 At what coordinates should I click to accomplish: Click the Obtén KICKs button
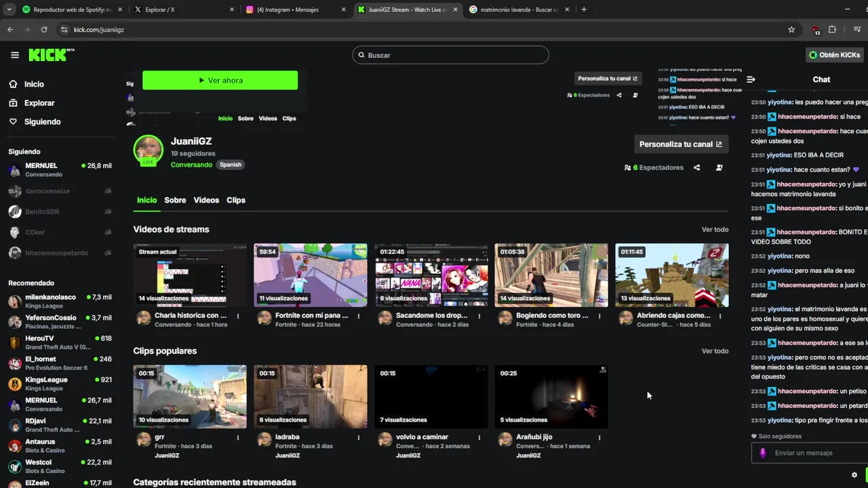pos(834,55)
